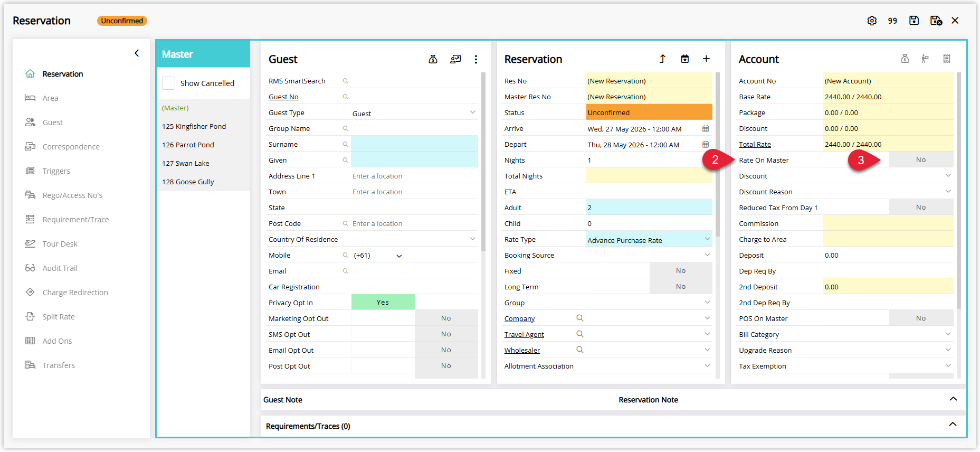Open the Mobile country code dropdown
The height and width of the screenshot is (452, 980).
coord(399,256)
